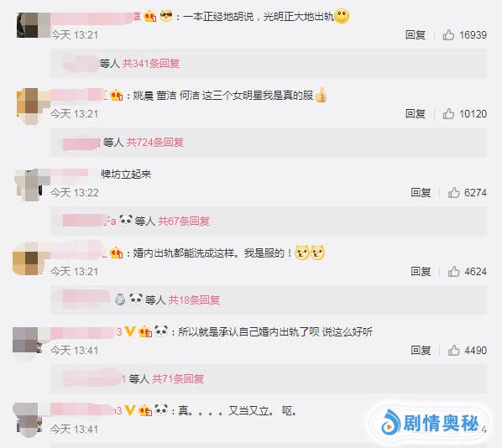Expand the 共67条回复 replies
The image size is (502, 448).
click(184, 221)
